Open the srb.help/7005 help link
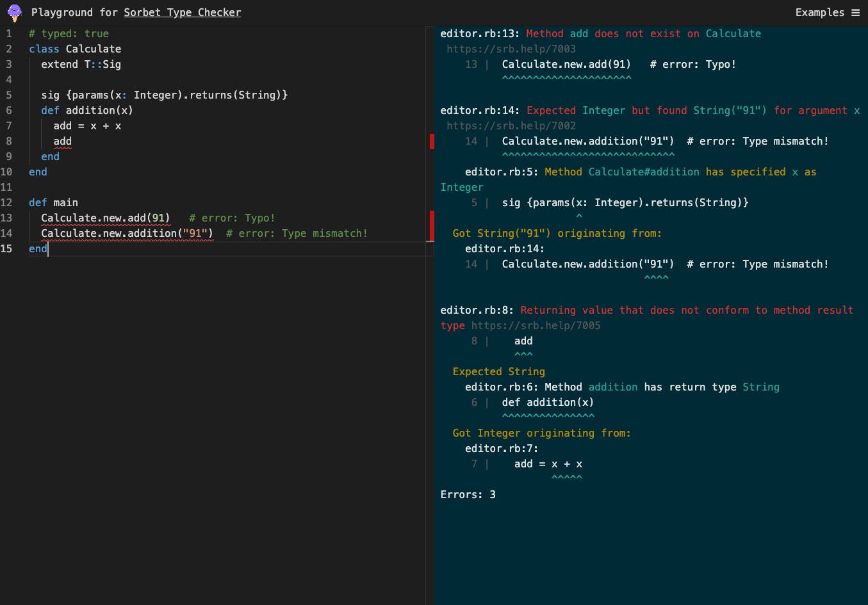This screenshot has height=605, width=868. tap(536, 325)
